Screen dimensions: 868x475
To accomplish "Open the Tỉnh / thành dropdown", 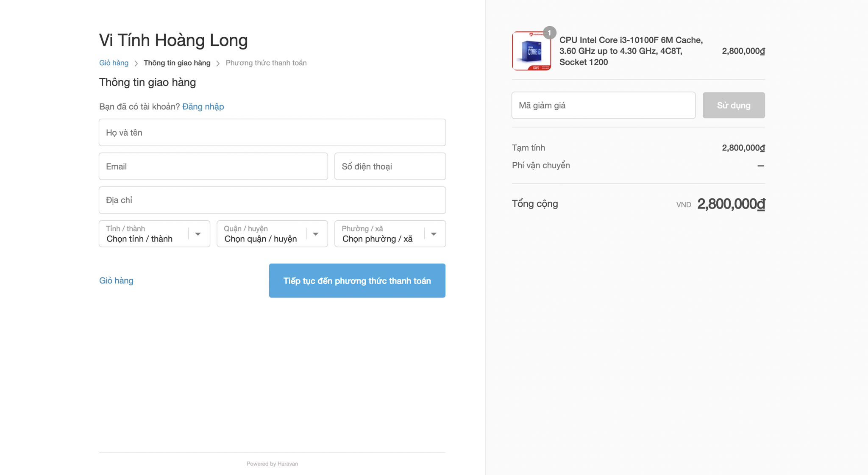I will pos(154,233).
